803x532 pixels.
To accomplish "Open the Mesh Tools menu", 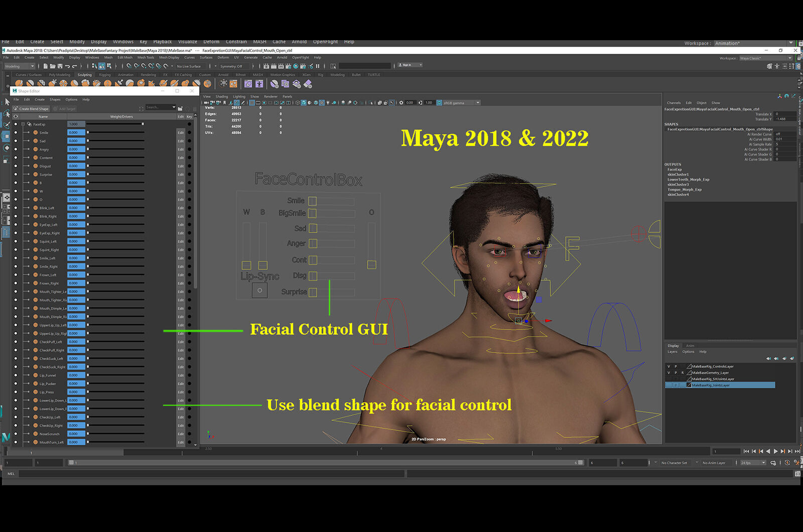I will 146,57.
